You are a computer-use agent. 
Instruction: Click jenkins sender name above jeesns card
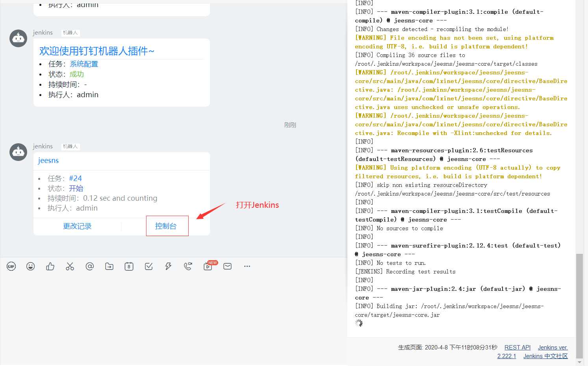click(x=43, y=146)
